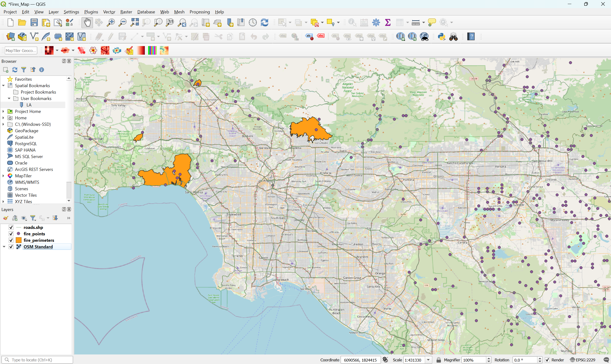Select the Identify Features tool
This screenshot has height=364, width=611.
point(352,23)
